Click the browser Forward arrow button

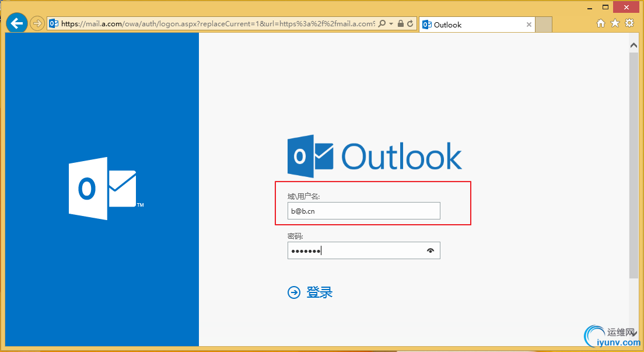pos(37,23)
